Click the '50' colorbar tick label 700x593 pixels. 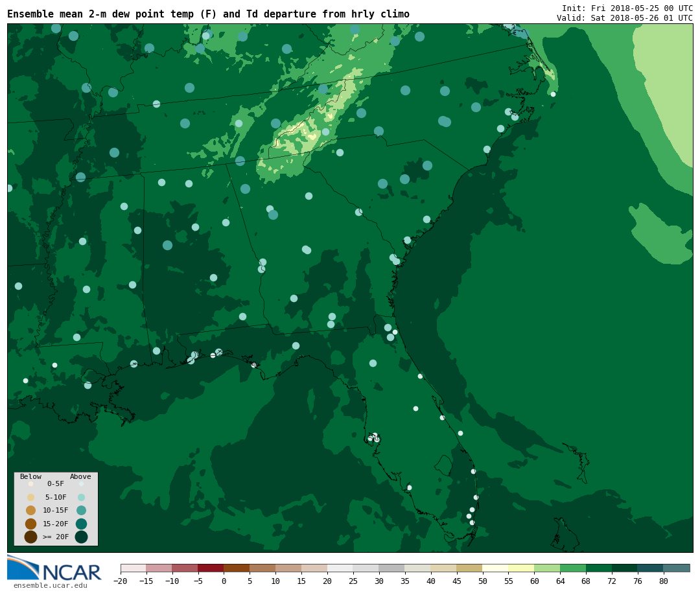point(483,581)
